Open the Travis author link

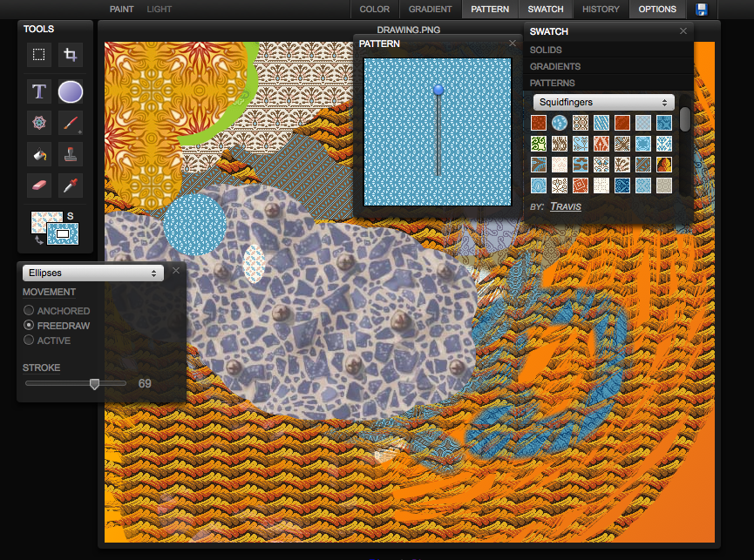[566, 206]
